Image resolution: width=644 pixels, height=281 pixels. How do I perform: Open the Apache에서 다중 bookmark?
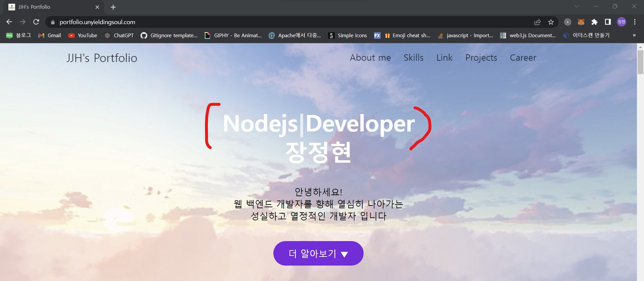(295, 35)
